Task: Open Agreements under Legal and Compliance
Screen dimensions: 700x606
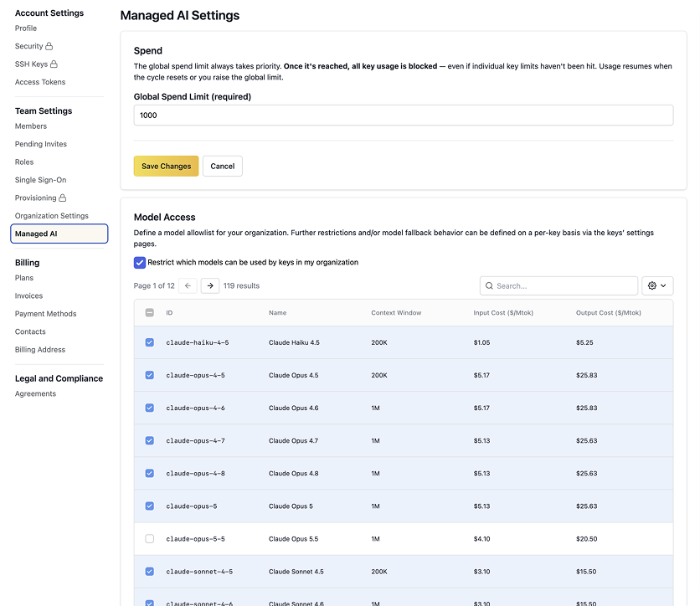Action: [x=35, y=393]
